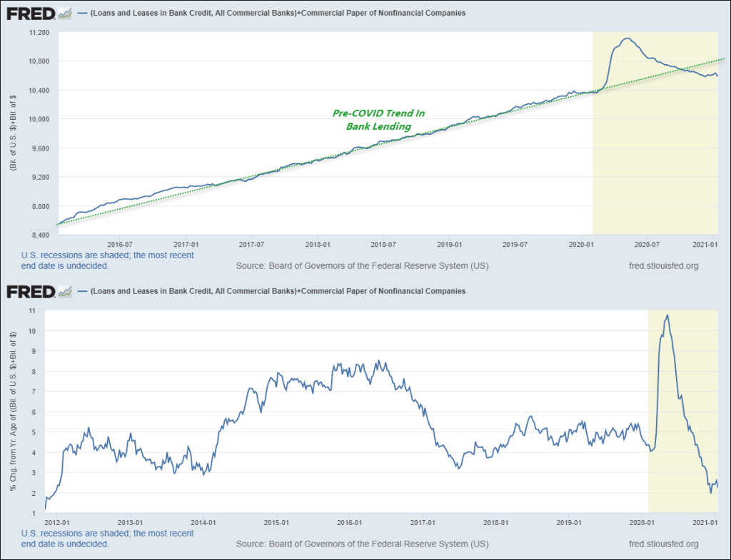This screenshot has width=731, height=560.
Task: Open fred.stlouisfed.org link under the top chart
Action: point(660,265)
